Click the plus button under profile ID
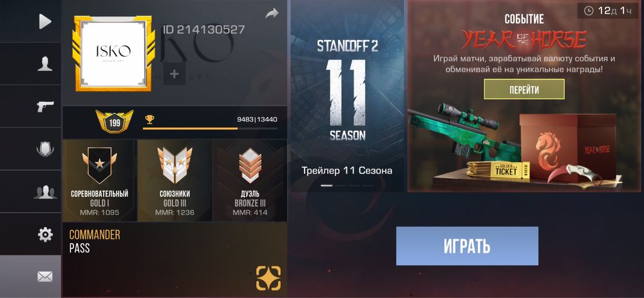 174,74
